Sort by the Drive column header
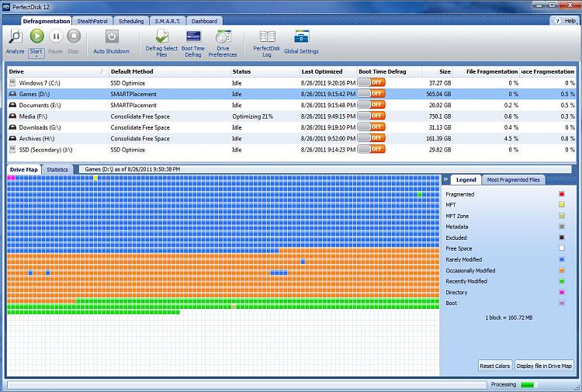The width and height of the screenshot is (582, 392). [57, 71]
